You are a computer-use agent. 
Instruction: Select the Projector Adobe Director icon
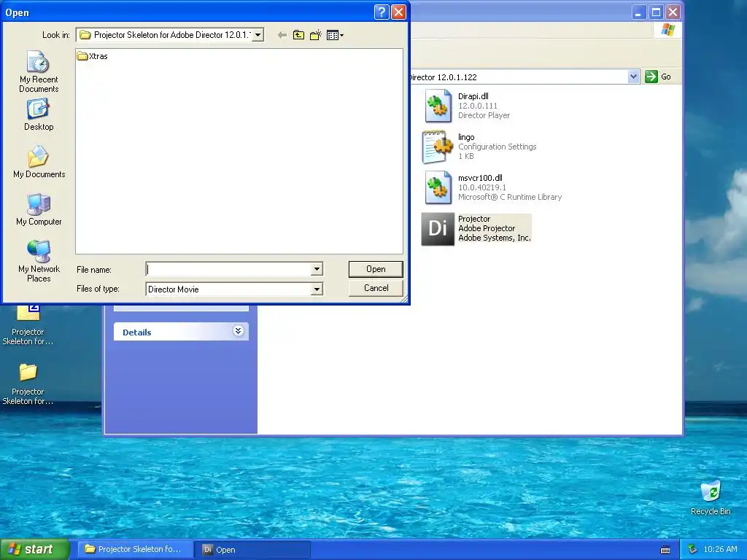(x=476, y=228)
